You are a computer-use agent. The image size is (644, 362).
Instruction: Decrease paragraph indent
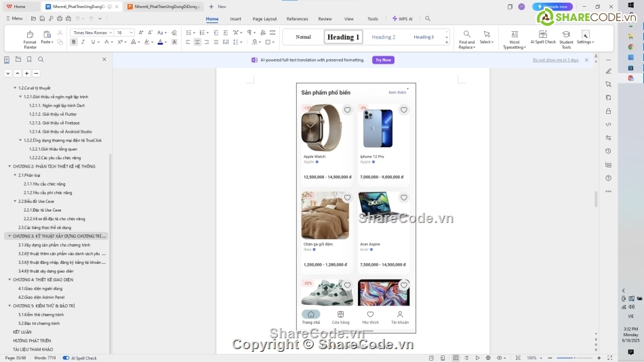216,33
